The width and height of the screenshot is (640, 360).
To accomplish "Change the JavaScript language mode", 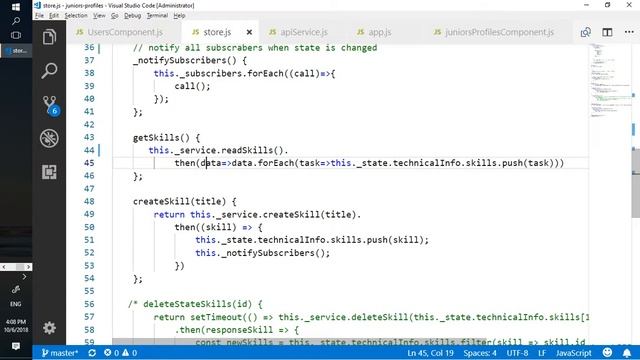I will coord(573,353).
